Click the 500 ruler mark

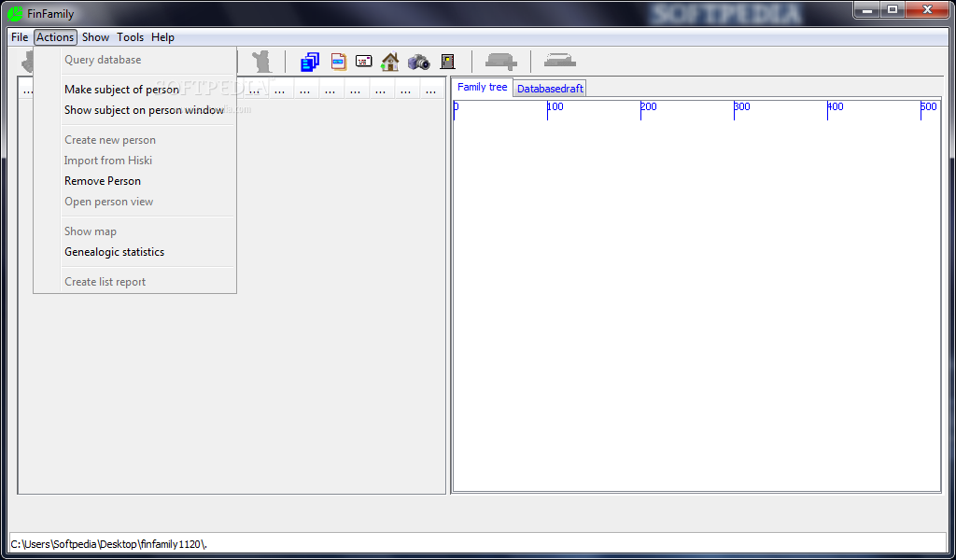tap(929, 106)
